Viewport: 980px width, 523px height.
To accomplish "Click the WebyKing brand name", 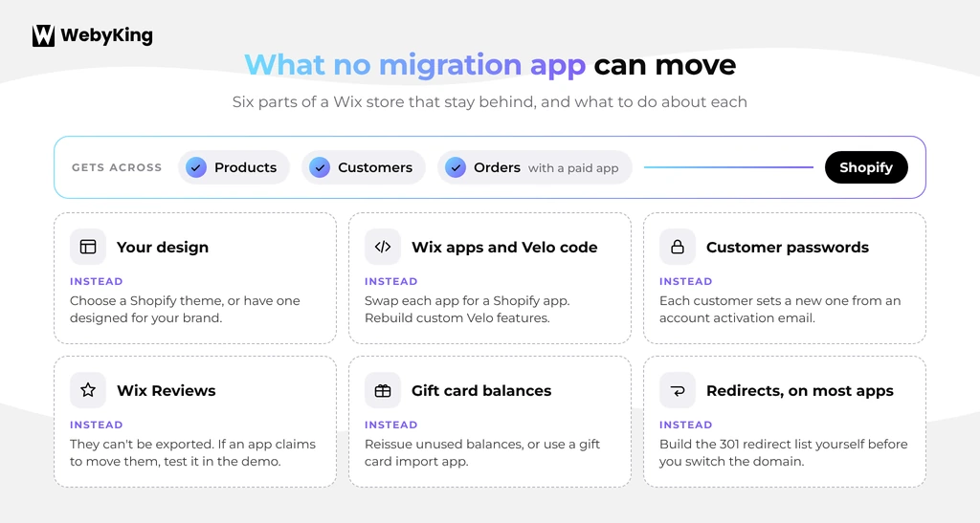I will point(106,35).
